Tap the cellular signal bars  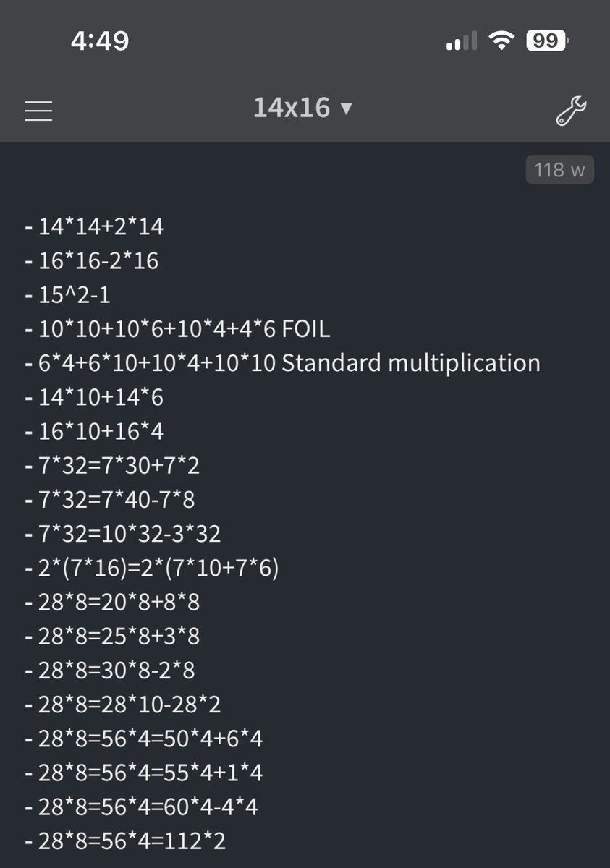point(461,41)
